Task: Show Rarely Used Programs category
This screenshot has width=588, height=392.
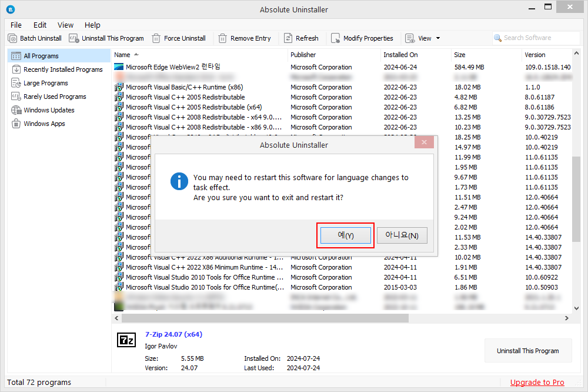Action: click(59, 97)
